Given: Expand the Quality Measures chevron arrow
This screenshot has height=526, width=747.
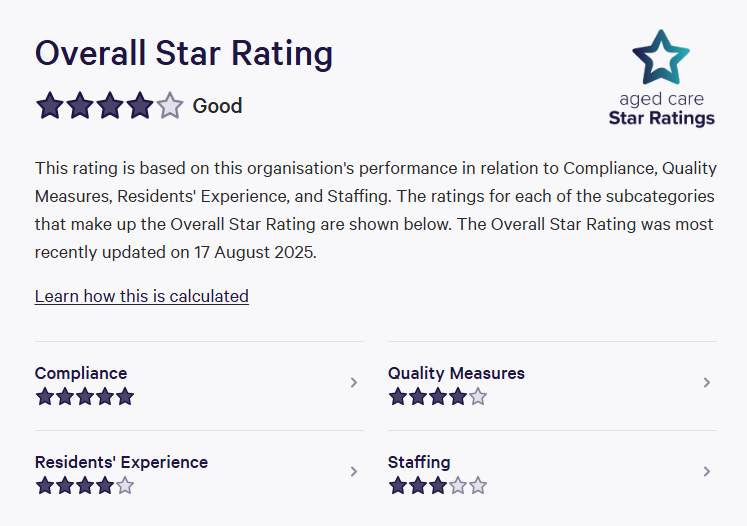Looking at the screenshot, I should pyautogui.click(x=706, y=382).
